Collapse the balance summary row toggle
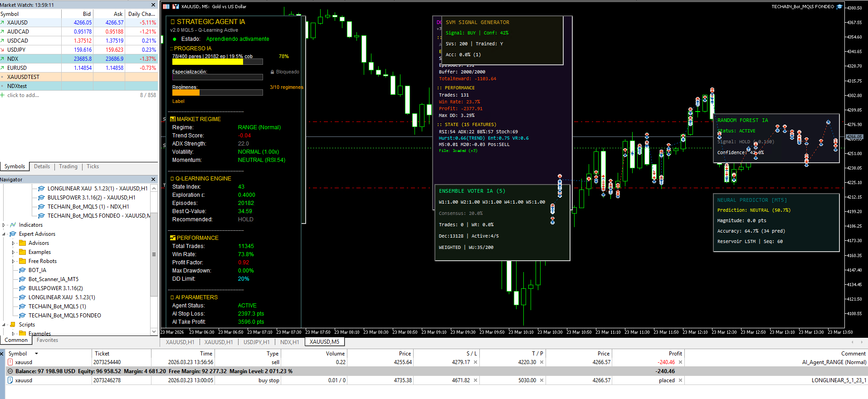 tap(10, 371)
